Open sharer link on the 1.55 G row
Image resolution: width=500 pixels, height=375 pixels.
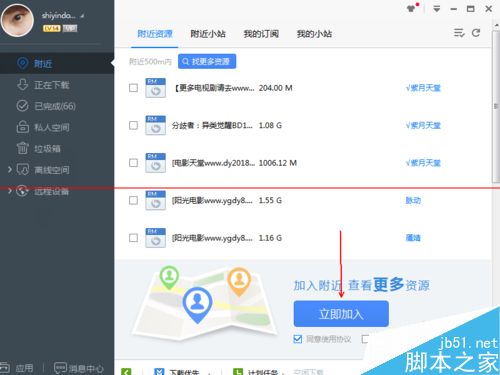[413, 200]
